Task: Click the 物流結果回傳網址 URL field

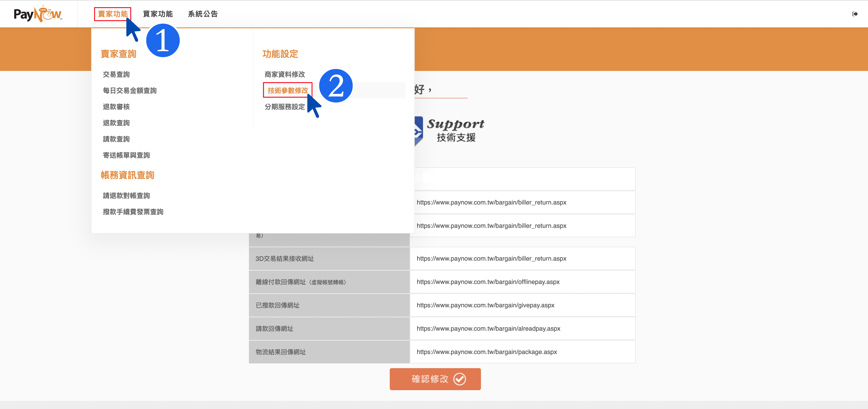Action: tap(522, 352)
